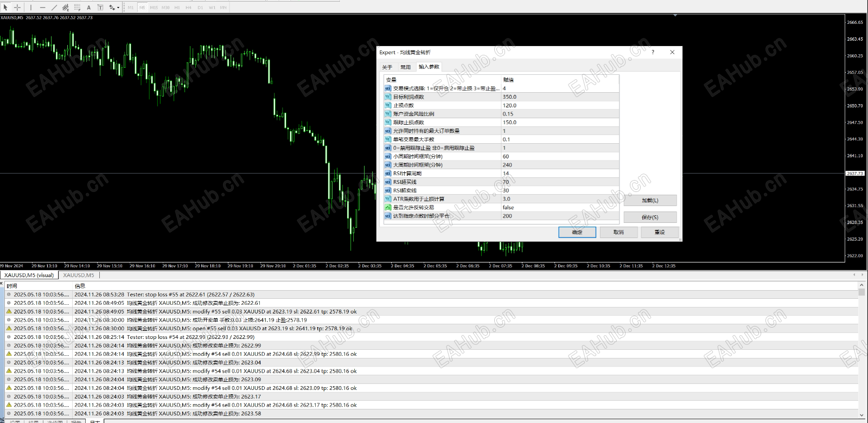Switch chart to MN timeframe
868x423 pixels.
224,8
